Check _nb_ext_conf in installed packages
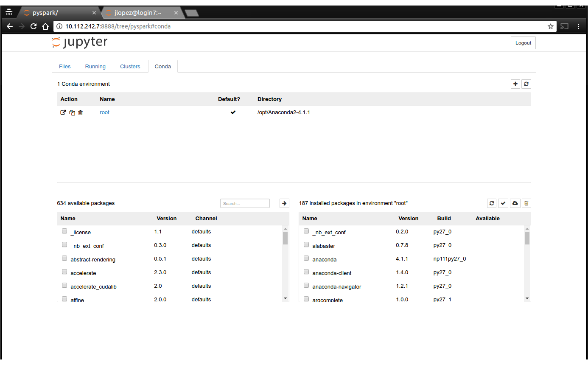Viewport: 588px width, 365px height. (306, 231)
